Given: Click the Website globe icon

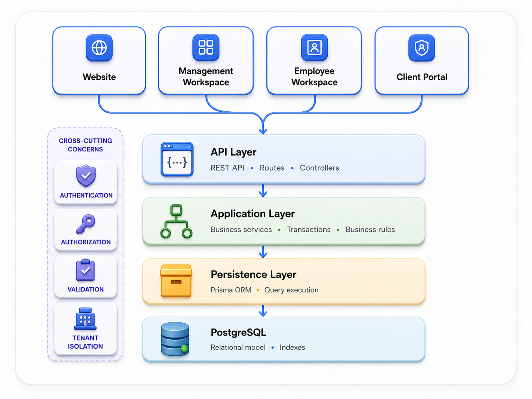Looking at the screenshot, I should coord(99,48).
